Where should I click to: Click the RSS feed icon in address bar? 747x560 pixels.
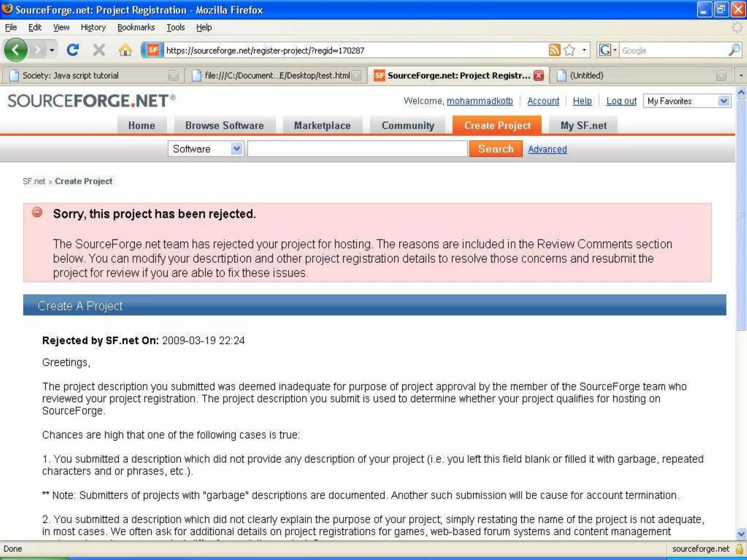(554, 50)
